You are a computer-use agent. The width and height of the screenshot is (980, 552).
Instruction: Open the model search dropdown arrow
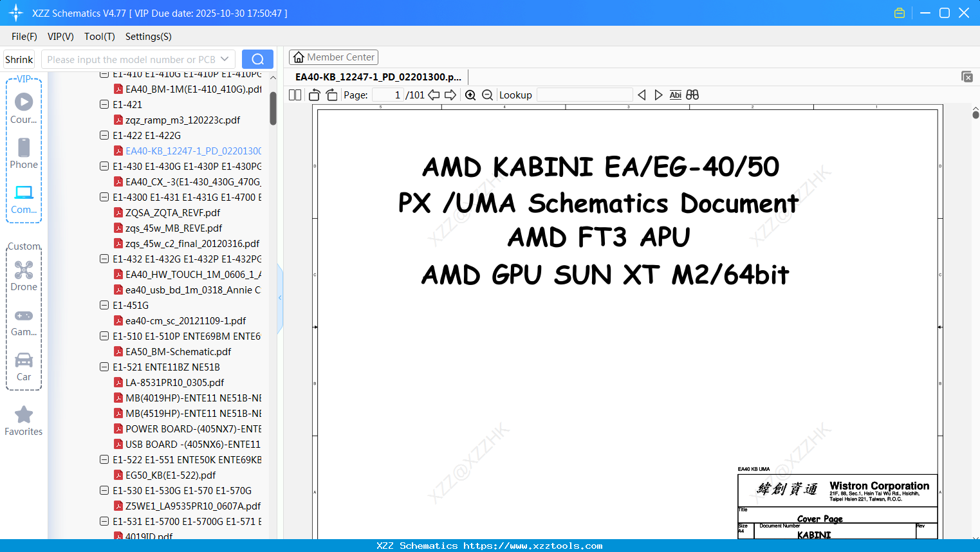click(225, 59)
